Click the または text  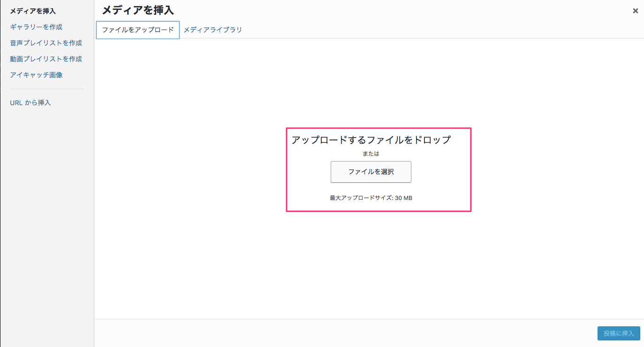click(x=371, y=154)
